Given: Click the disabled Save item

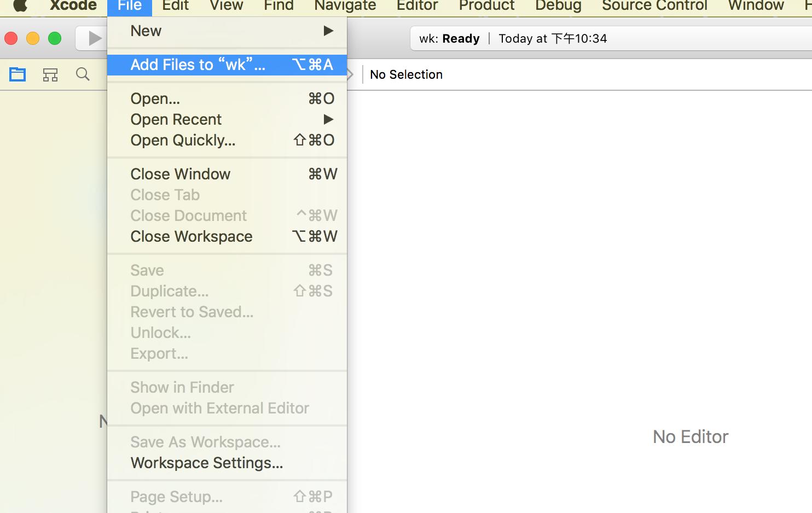Looking at the screenshot, I should tap(227, 270).
